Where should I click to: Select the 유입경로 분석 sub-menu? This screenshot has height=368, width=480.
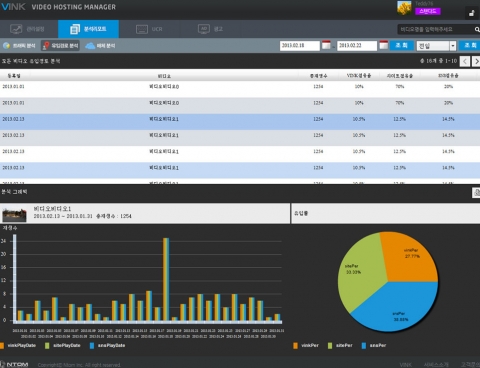coord(60,46)
